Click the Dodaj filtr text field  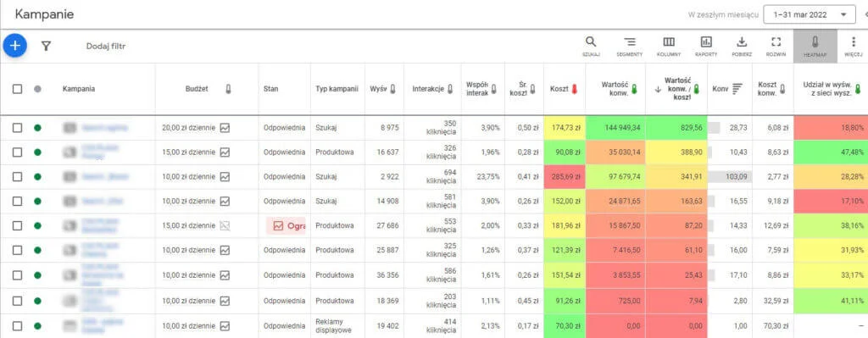point(106,46)
